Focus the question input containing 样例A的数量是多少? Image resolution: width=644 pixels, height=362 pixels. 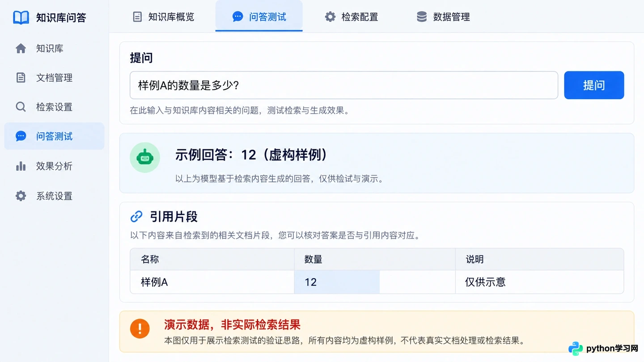coord(344,85)
